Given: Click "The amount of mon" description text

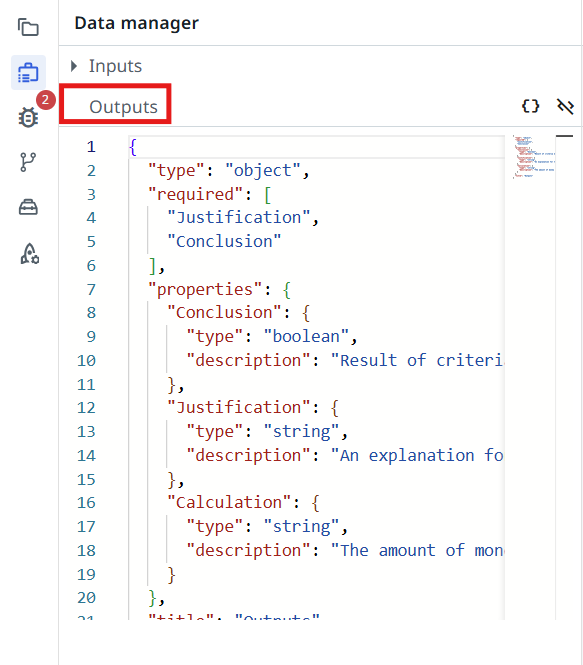Looking at the screenshot, I should pyautogui.click(x=418, y=550).
